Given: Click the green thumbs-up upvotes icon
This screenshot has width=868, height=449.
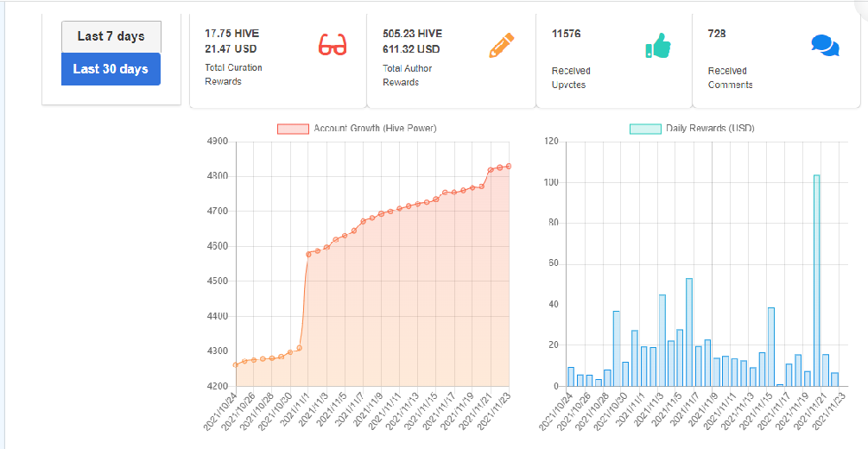Looking at the screenshot, I should pos(657,46).
